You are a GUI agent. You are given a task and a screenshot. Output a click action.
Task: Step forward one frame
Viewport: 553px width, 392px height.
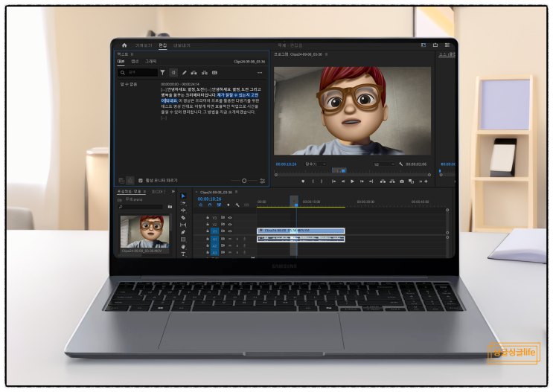pos(362,181)
